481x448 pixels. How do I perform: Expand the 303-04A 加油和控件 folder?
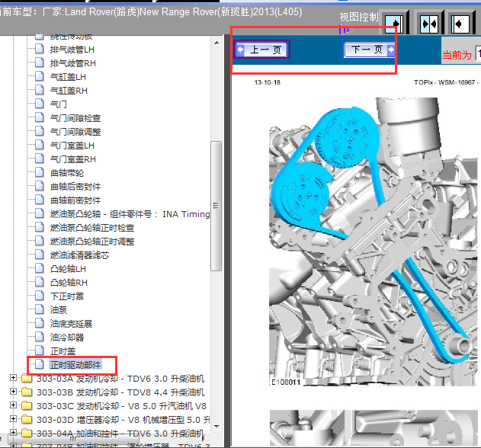tap(13, 433)
